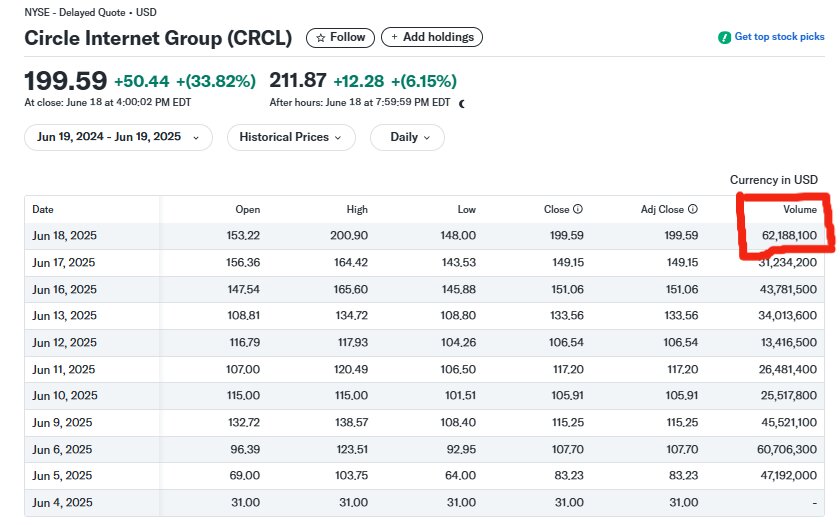Select the Jun 18, 2025 date cell
This screenshot has height=525, width=840.
pyautogui.click(x=64, y=236)
